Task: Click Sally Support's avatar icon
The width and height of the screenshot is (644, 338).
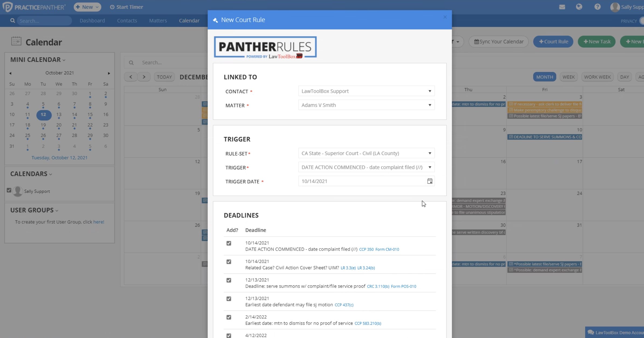Action: (615, 7)
